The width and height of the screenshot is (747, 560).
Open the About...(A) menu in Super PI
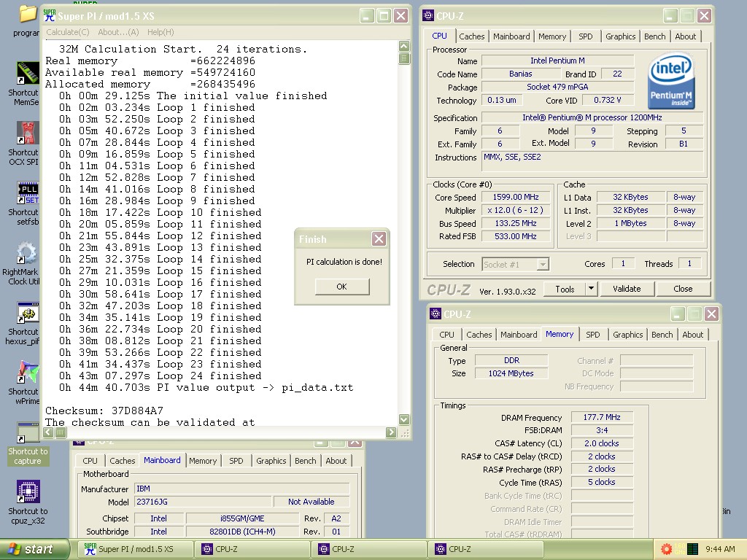118,32
